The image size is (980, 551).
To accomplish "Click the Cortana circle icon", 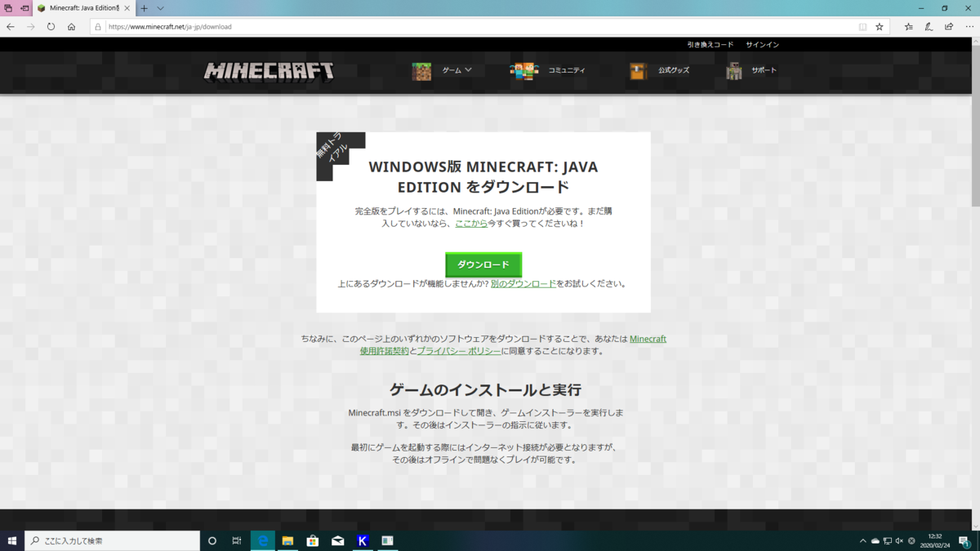I will pos(212,540).
